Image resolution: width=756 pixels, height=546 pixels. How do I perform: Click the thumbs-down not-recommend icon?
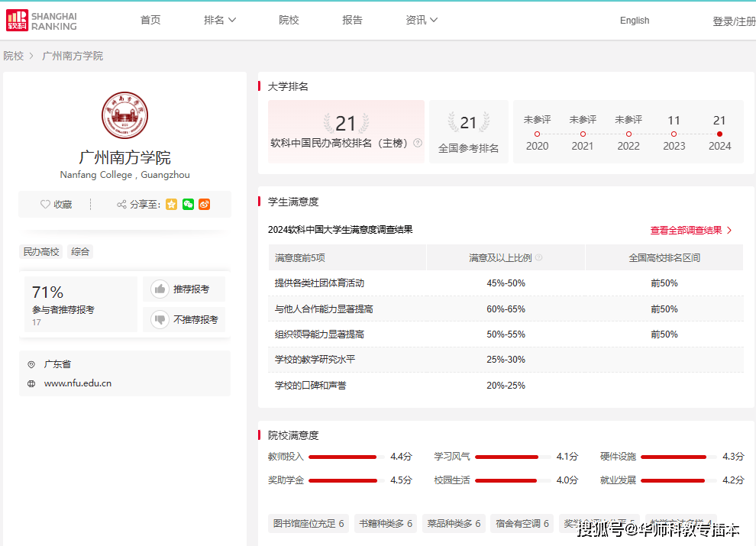[x=160, y=320]
